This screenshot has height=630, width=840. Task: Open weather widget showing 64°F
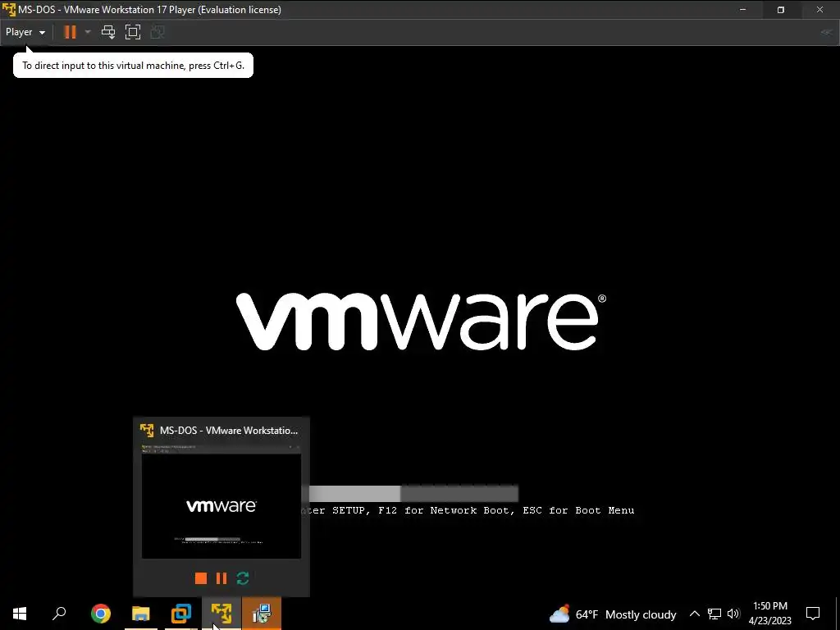pyautogui.click(x=613, y=614)
